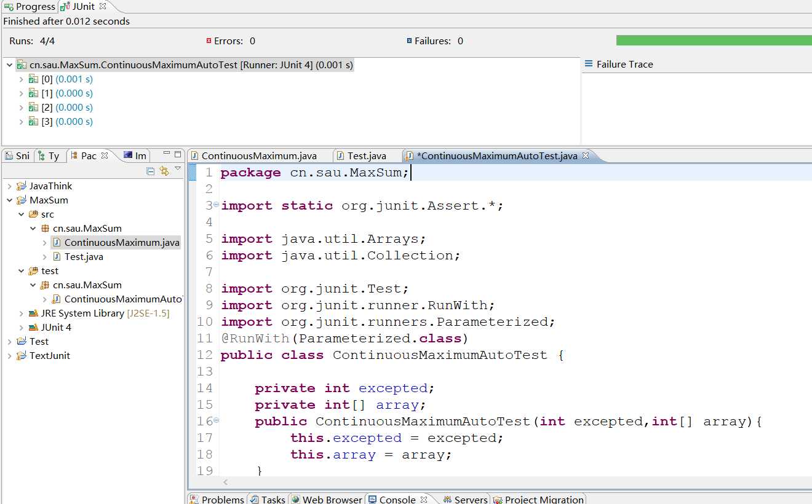Collapse the src source folder
The height and width of the screenshot is (504, 812).
pyautogui.click(x=22, y=214)
